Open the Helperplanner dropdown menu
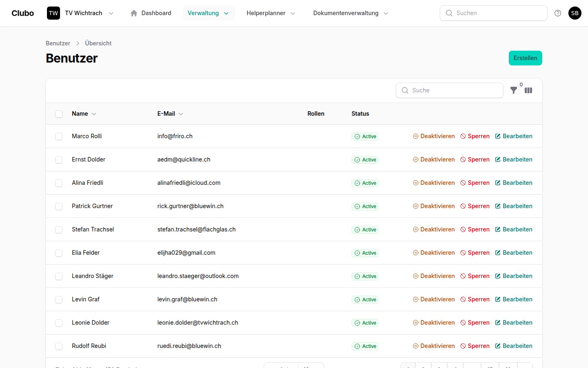The height and width of the screenshot is (368, 588). (271, 13)
